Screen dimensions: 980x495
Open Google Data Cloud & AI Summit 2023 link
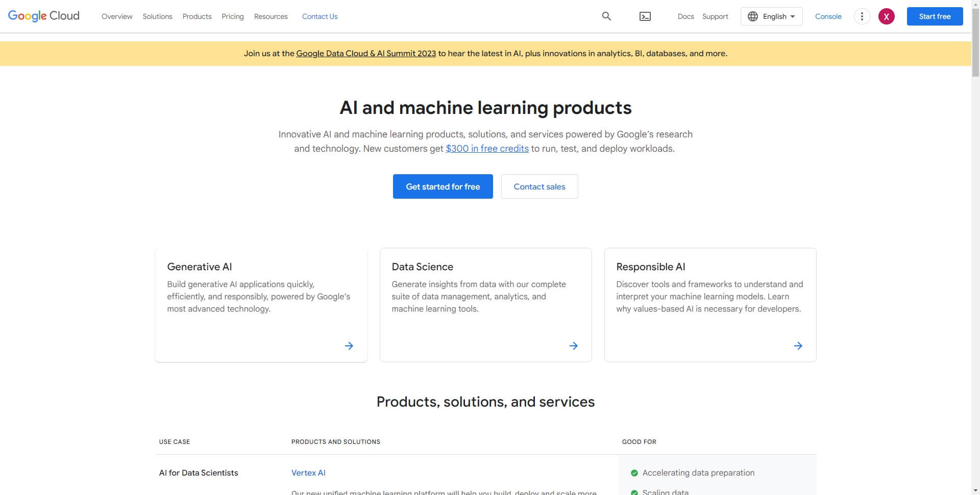366,53
